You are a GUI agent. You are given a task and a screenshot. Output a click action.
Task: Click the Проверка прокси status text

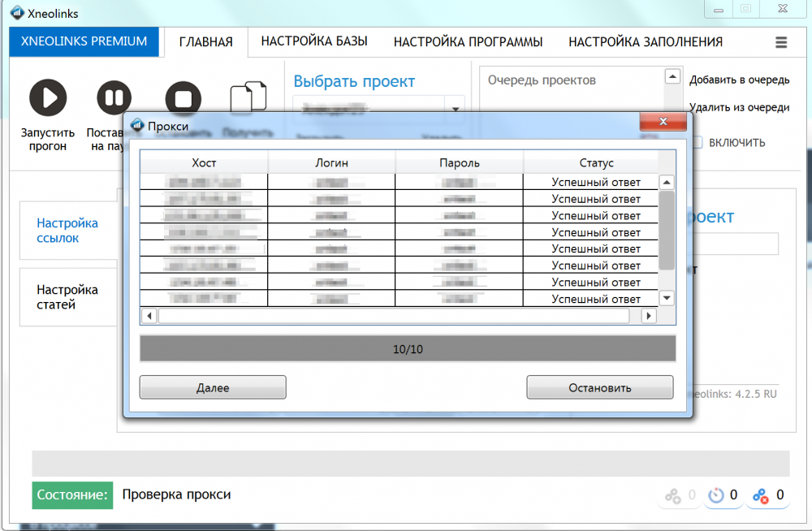(176, 494)
